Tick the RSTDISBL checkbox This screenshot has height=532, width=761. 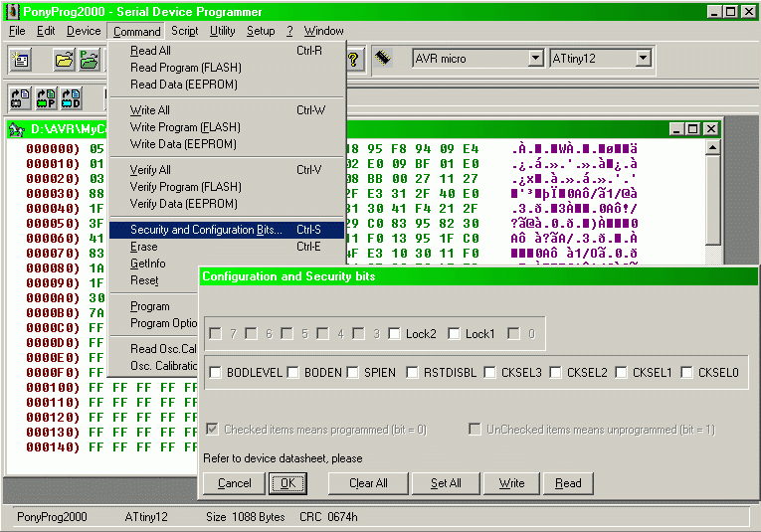point(412,373)
